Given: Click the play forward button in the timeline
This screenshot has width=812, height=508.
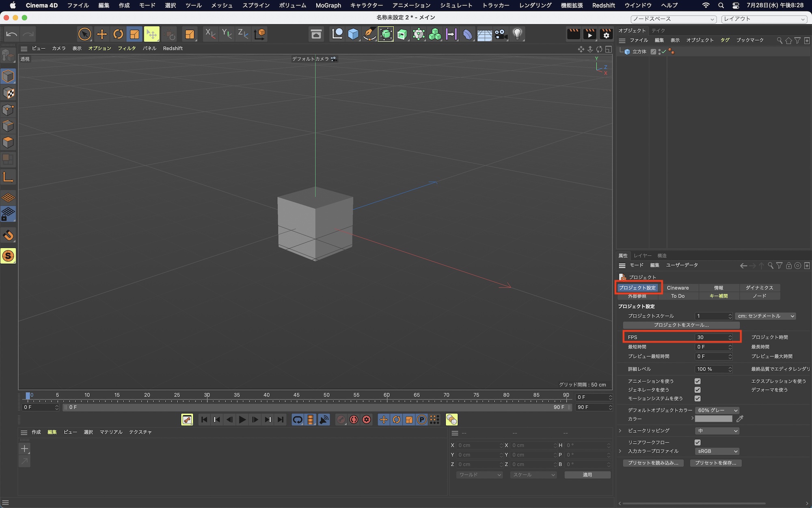Looking at the screenshot, I should (x=242, y=420).
